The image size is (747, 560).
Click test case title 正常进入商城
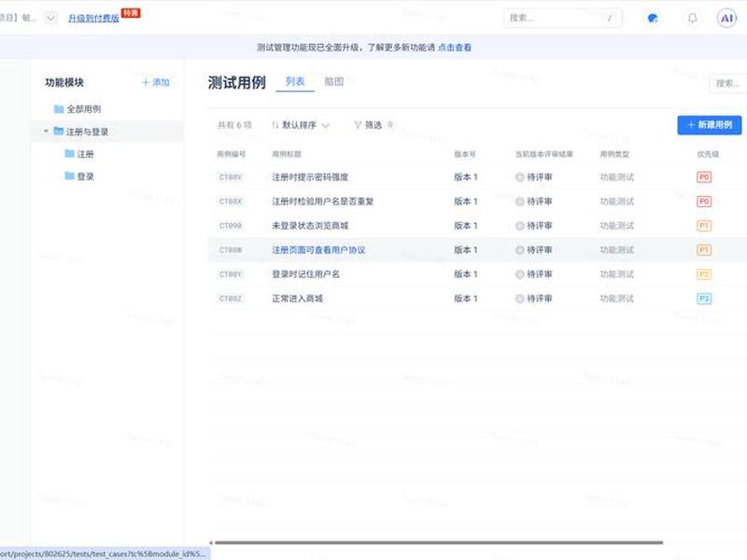297,299
